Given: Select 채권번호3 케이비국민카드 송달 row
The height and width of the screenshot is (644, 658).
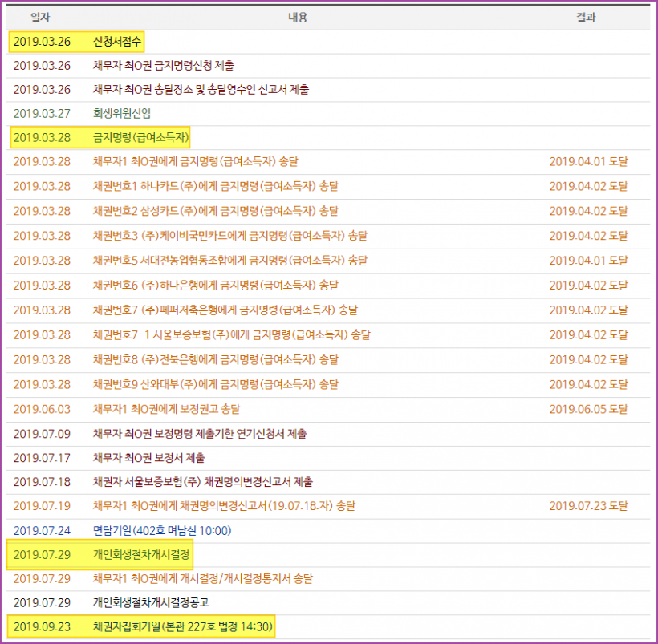Looking at the screenshot, I should pos(328,236).
